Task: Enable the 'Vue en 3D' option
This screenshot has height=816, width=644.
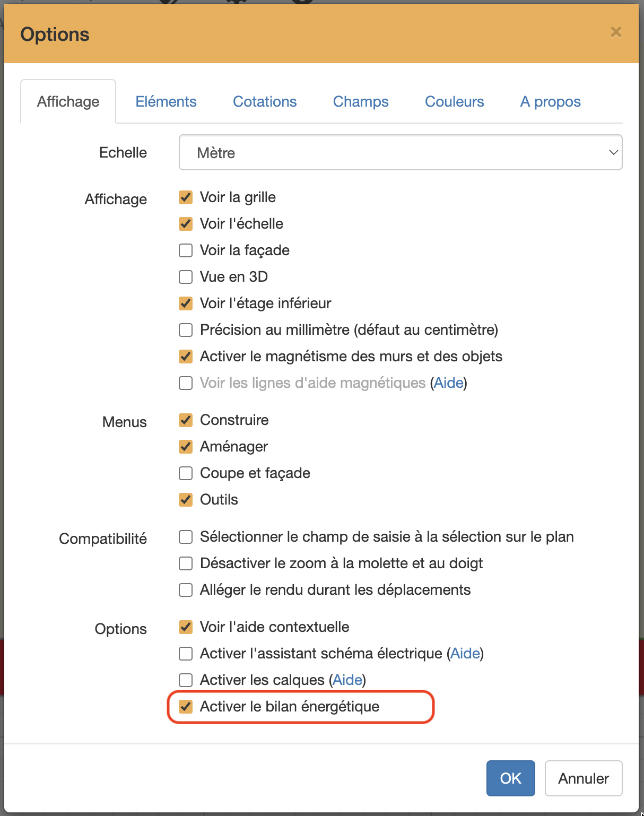Action: coord(186,276)
